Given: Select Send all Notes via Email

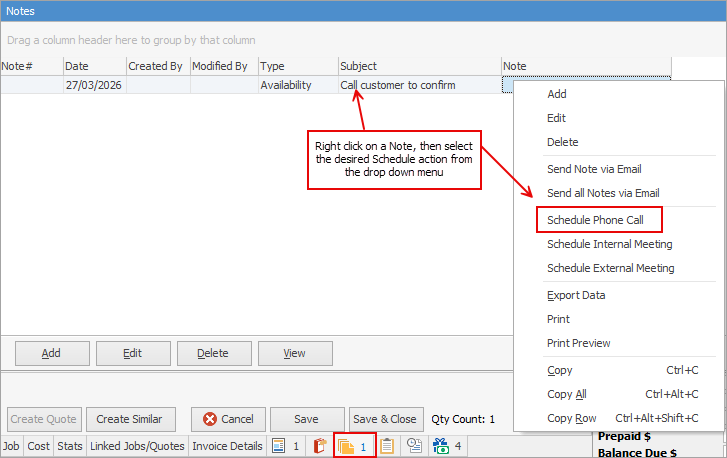Looking at the screenshot, I should pyautogui.click(x=619, y=193).
